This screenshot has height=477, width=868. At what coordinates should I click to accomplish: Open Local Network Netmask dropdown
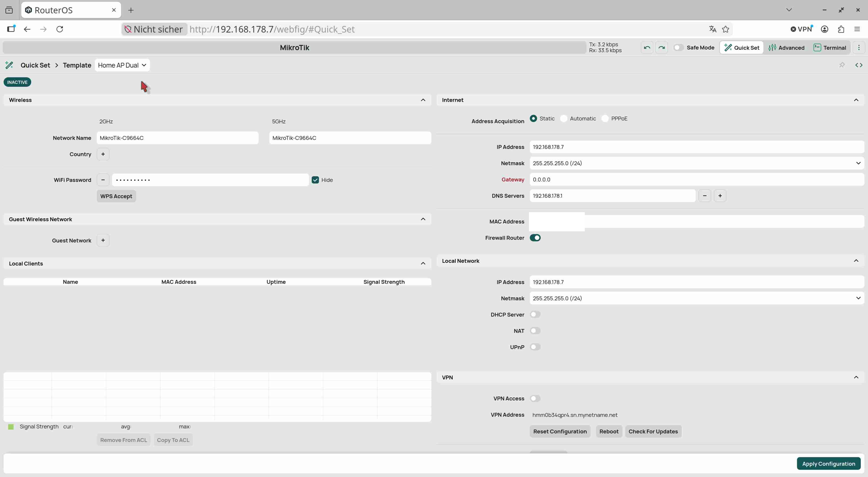tap(697, 298)
